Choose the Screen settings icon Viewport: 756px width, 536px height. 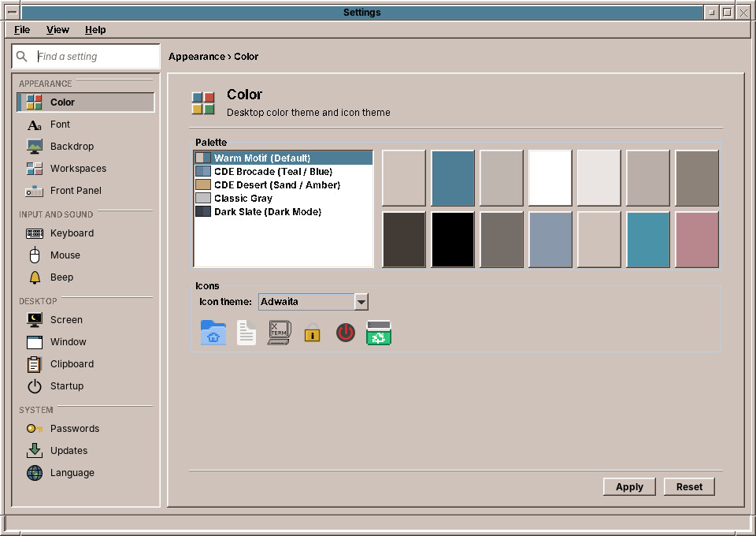click(34, 320)
